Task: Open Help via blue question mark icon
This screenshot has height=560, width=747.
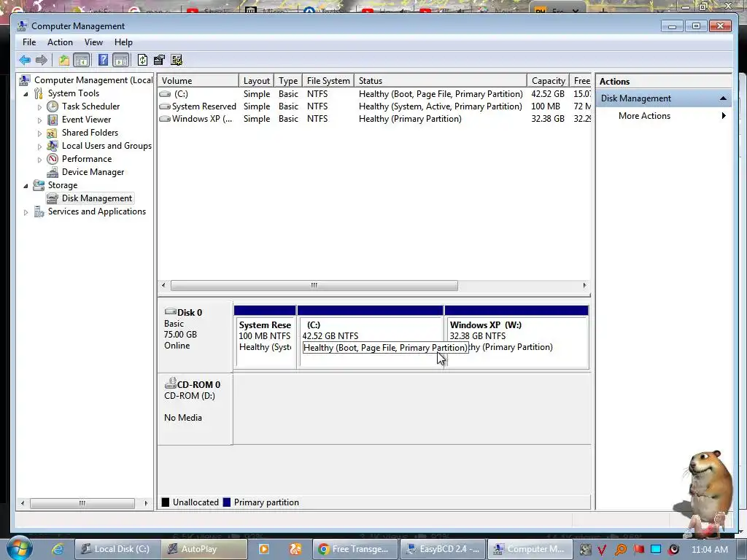Action: [103, 60]
